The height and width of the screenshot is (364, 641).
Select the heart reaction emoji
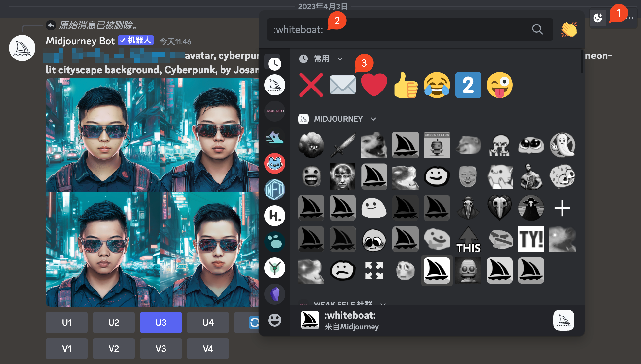pyautogui.click(x=373, y=84)
